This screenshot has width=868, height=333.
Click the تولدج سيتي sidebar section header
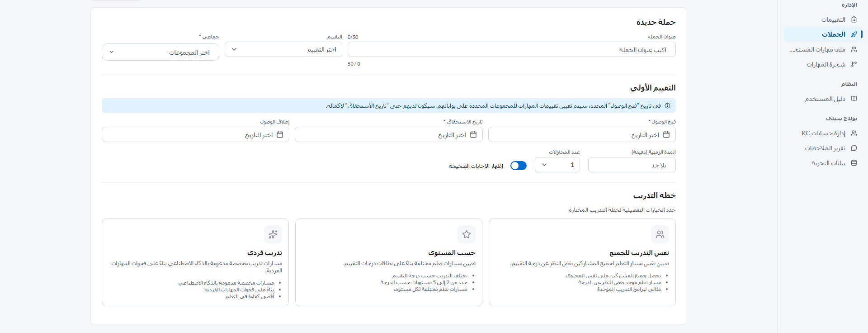[842, 119]
